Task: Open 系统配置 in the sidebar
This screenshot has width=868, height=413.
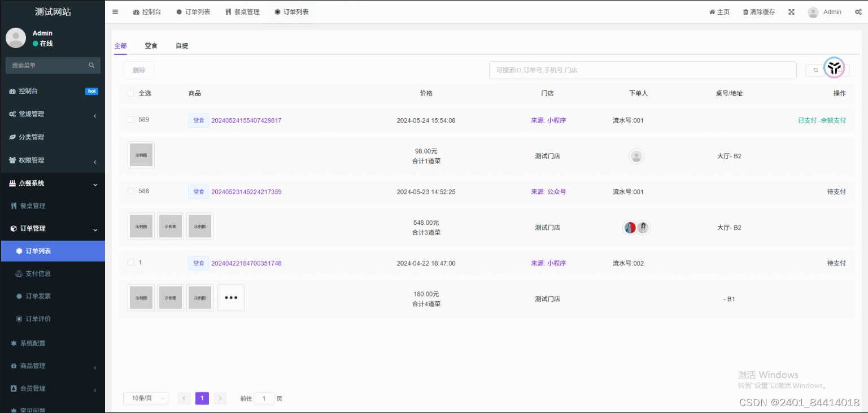Action: (53, 343)
